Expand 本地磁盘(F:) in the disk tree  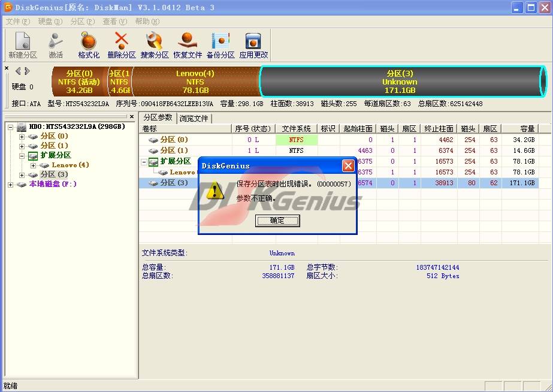[x=11, y=184]
